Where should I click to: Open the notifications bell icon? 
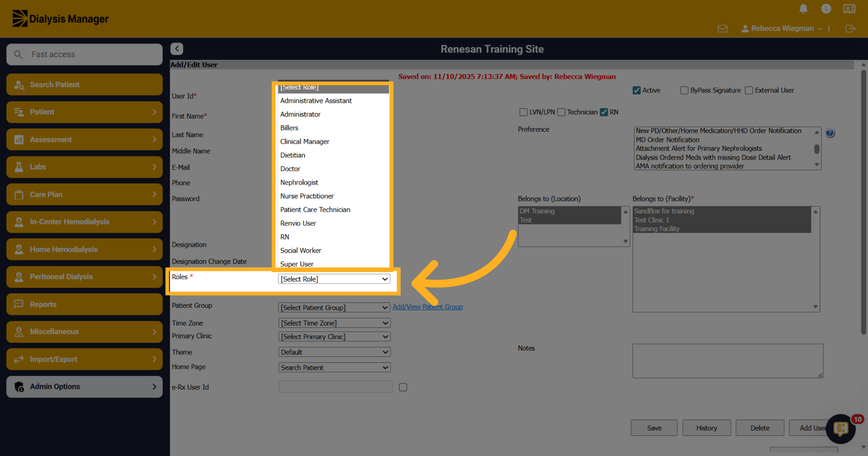[803, 8]
